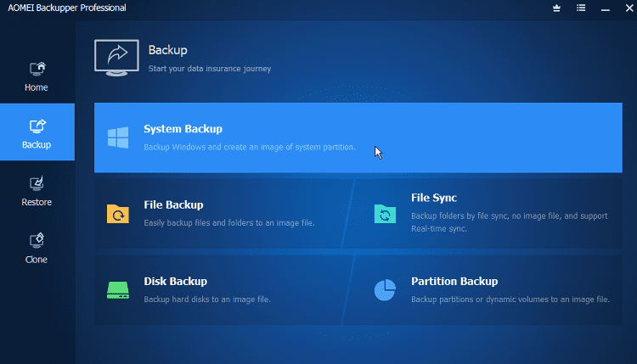Screen dimensions: 637x364
Task: Click the Home monitor icon
Action: (x=37, y=69)
